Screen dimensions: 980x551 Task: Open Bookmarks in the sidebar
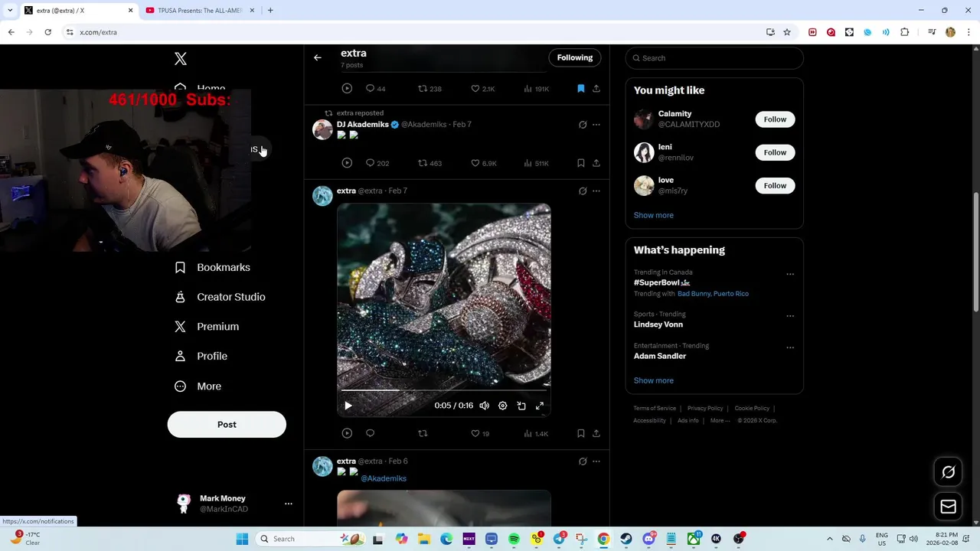coord(213,267)
